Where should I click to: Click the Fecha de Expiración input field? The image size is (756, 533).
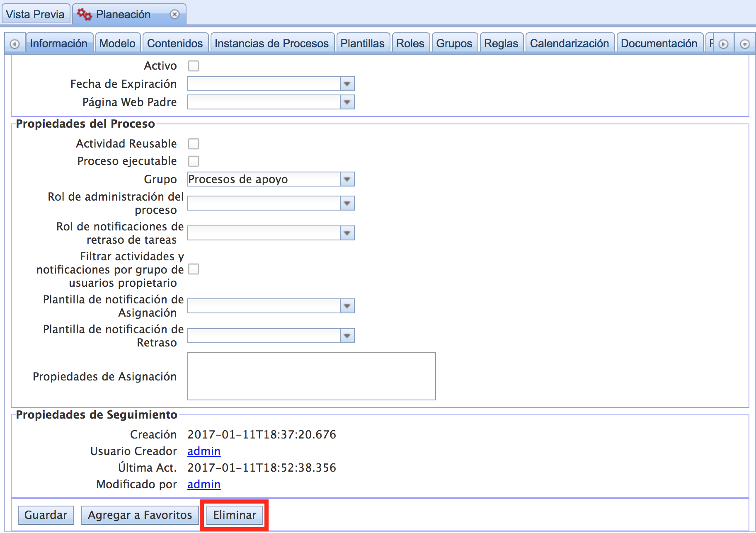point(264,84)
